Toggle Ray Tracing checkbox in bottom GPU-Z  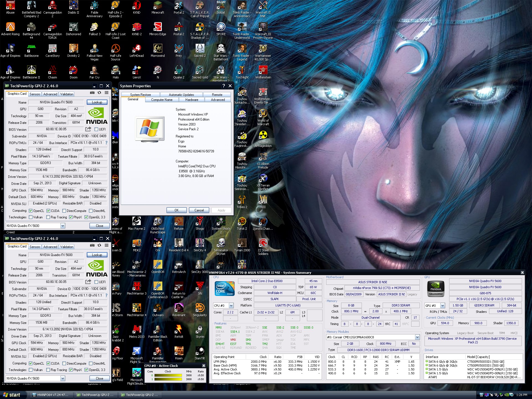point(48,370)
